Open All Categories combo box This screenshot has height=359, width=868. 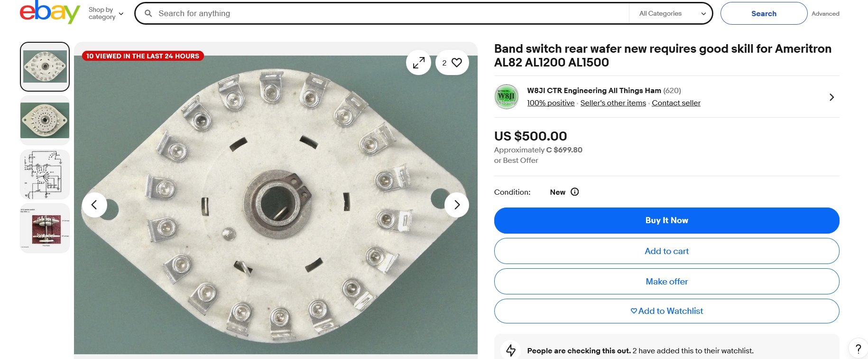[x=672, y=13]
